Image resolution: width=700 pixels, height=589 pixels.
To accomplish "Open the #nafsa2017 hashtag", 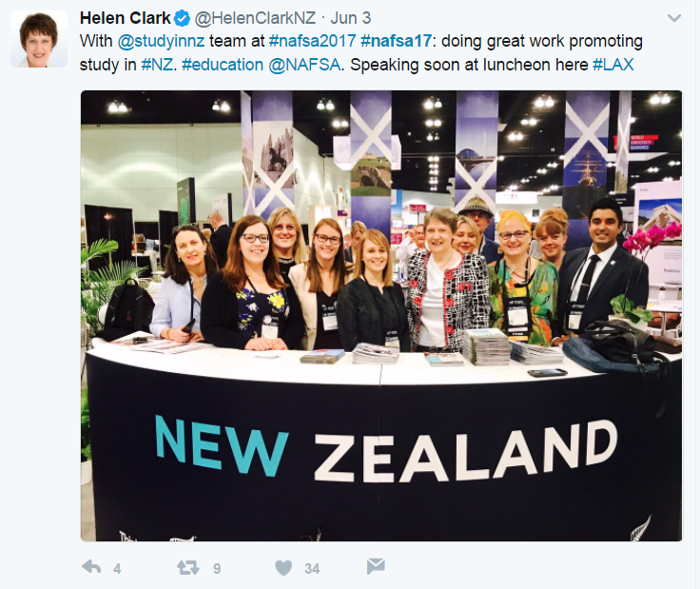I will click(x=313, y=41).
